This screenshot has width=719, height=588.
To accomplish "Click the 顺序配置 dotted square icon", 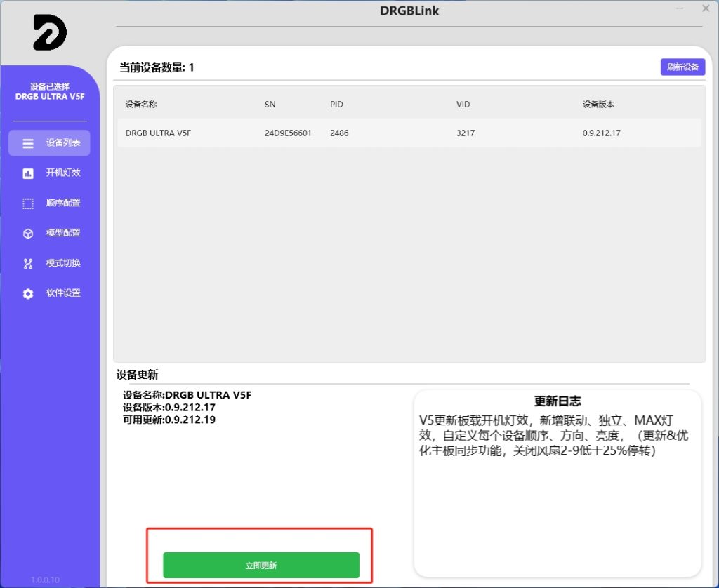I will (x=28, y=203).
